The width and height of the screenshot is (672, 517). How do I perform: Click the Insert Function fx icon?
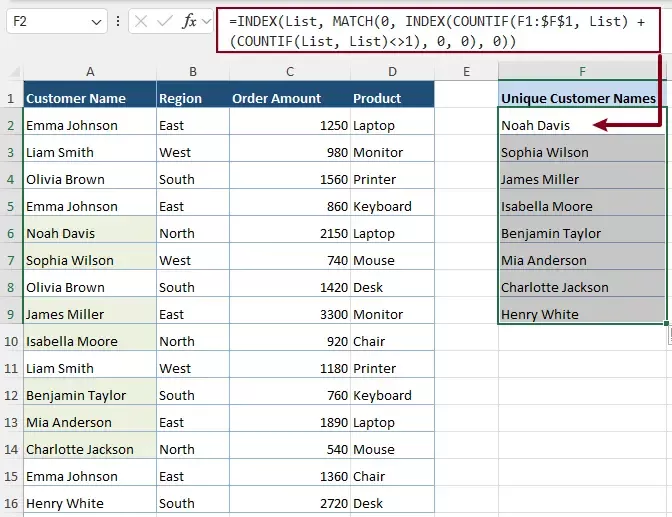189,21
